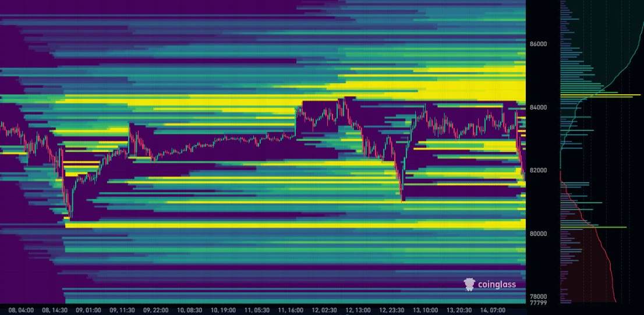Select the '11, 05:30' time label
Screen dimensions: 644x315
point(257,310)
